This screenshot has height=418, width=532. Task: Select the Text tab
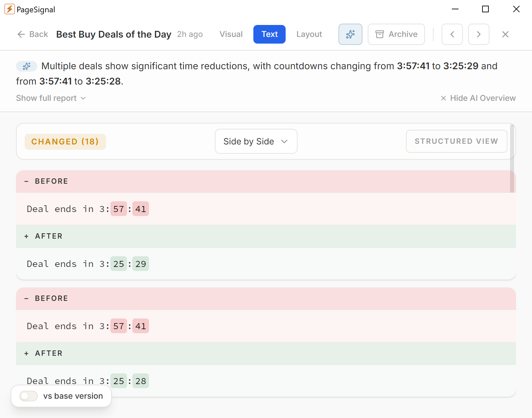pyautogui.click(x=269, y=34)
